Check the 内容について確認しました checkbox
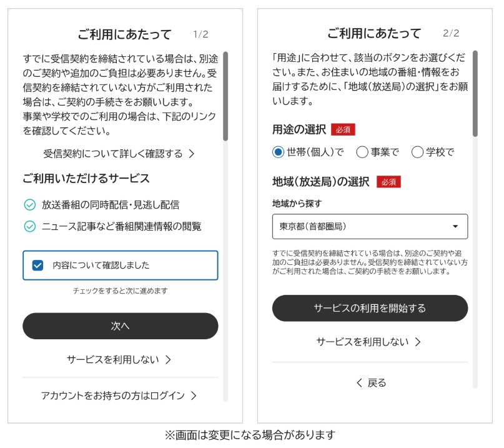 [38, 266]
